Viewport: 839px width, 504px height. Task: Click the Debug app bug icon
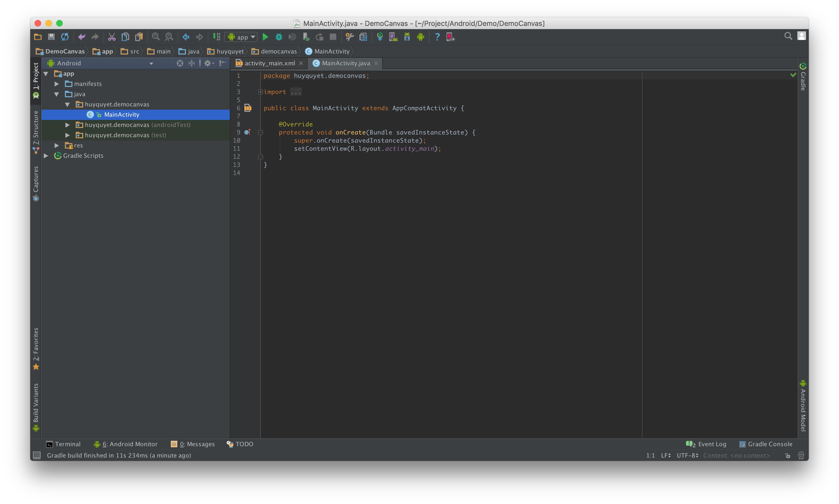point(279,37)
